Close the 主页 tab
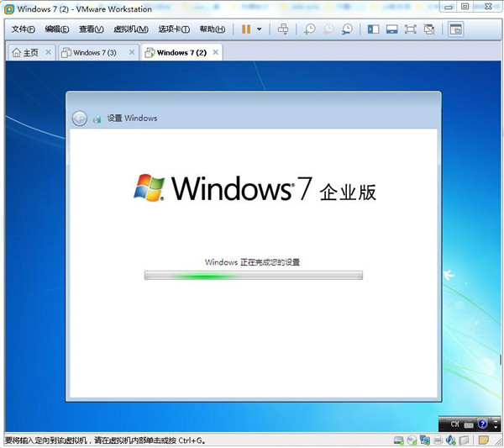Viewport: 504px width, 448px height. [48, 52]
